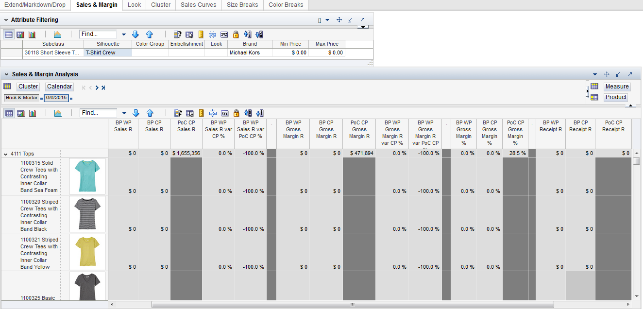Open Find dropdown in Attribute Filtering toolbar
This screenshot has height=312, width=644.
click(124, 35)
